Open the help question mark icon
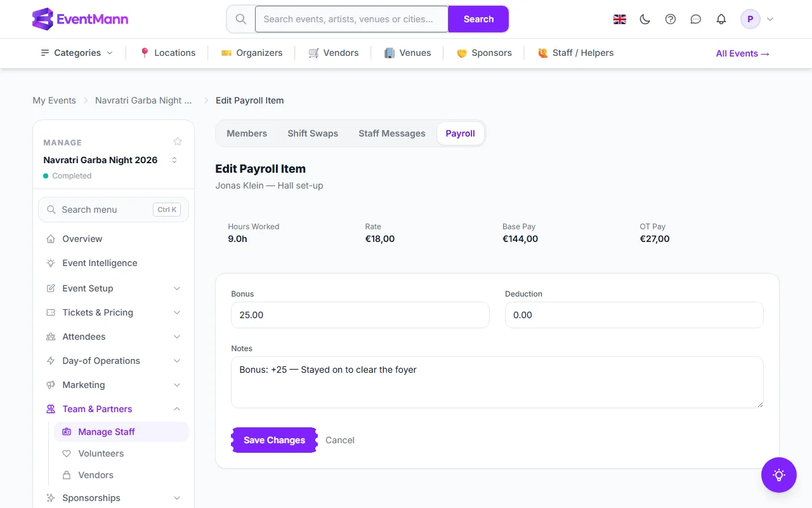Screen dimensions: 812x508 tap(671, 19)
